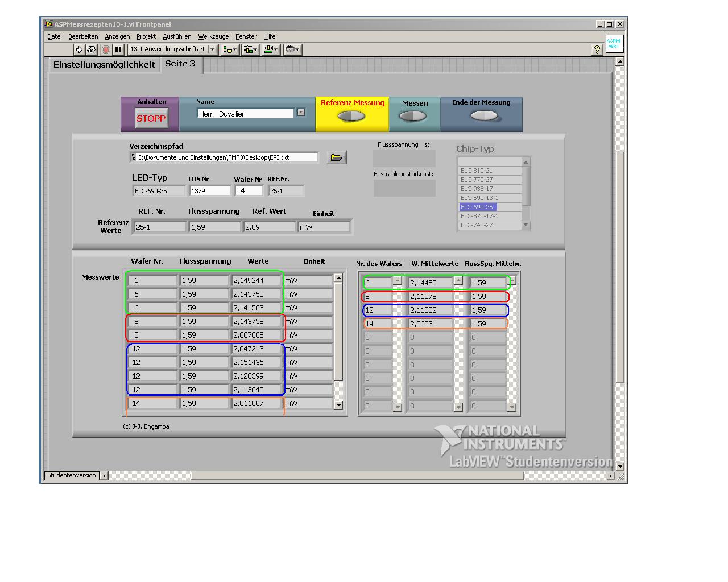Screen dimensions: 728x582
Task: Click the LED-Typ field showing ELC-690-25
Action: click(159, 191)
